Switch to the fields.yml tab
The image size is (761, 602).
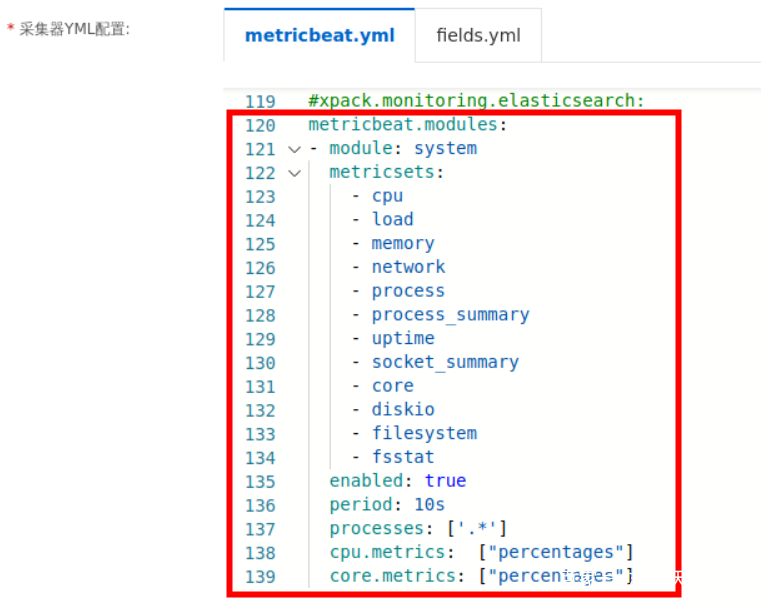click(478, 35)
